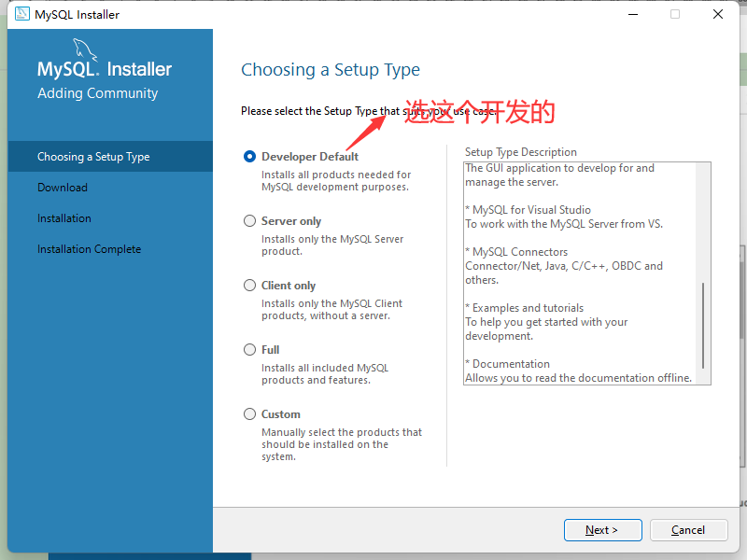Select the Developer Default radio button
Screen dimensions: 747x560
point(249,157)
